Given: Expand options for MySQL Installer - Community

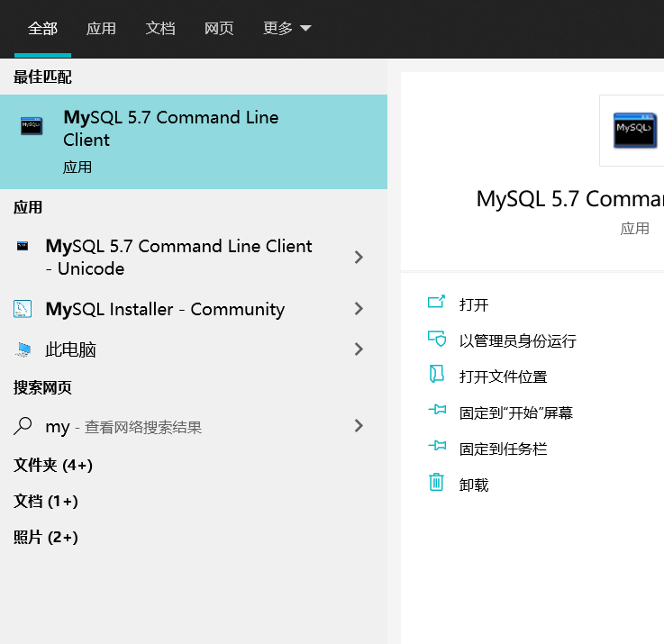Looking at the screenshot, I should [359, 309].
